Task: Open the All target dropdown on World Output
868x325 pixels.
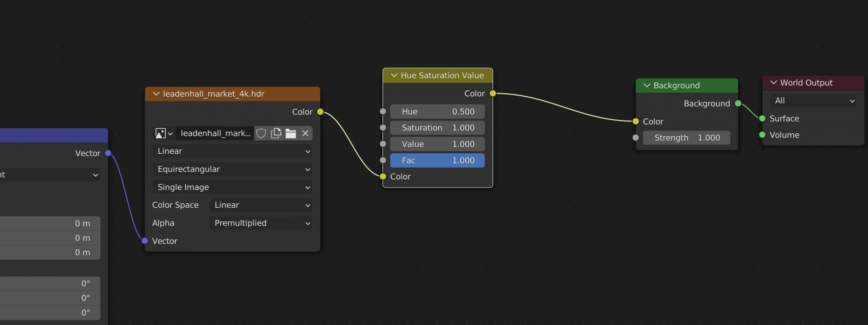Action: pyautogui.click(x=813, y=100)
